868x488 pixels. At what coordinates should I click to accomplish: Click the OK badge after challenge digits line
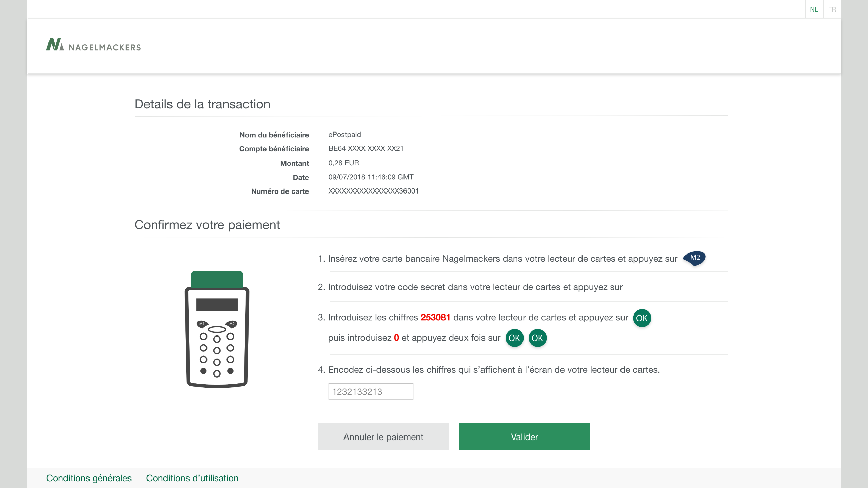point(642,318)
